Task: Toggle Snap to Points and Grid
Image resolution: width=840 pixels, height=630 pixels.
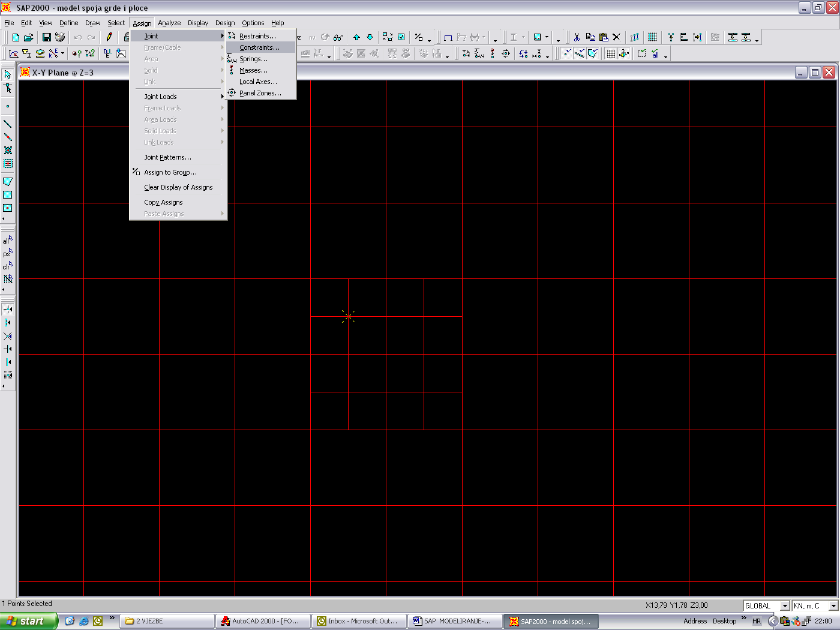Action: (x=8, y=309)
